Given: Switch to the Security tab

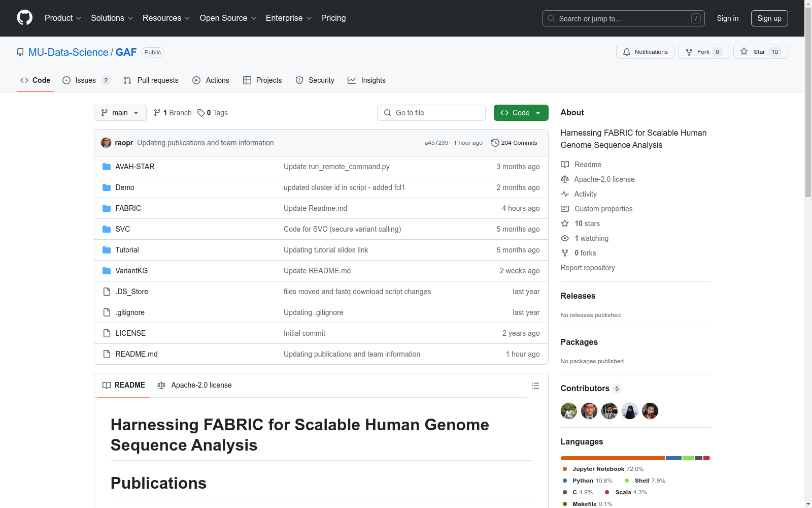Looking at the screenshot, I should [x=315, y=80].
